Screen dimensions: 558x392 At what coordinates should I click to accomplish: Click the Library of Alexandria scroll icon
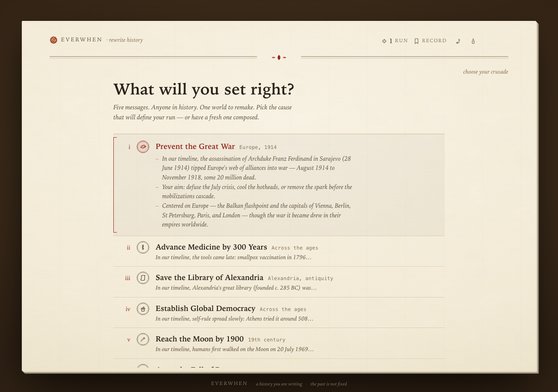click(x=143, y=278)
